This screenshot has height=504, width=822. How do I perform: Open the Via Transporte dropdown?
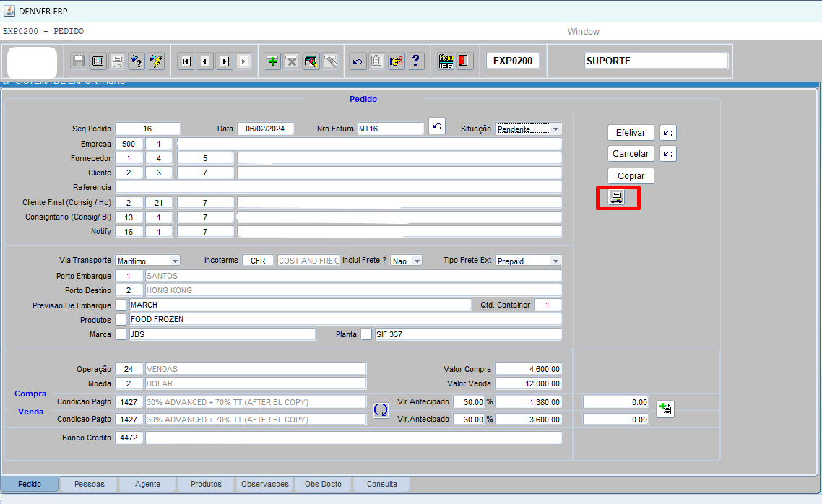(148, 261)
